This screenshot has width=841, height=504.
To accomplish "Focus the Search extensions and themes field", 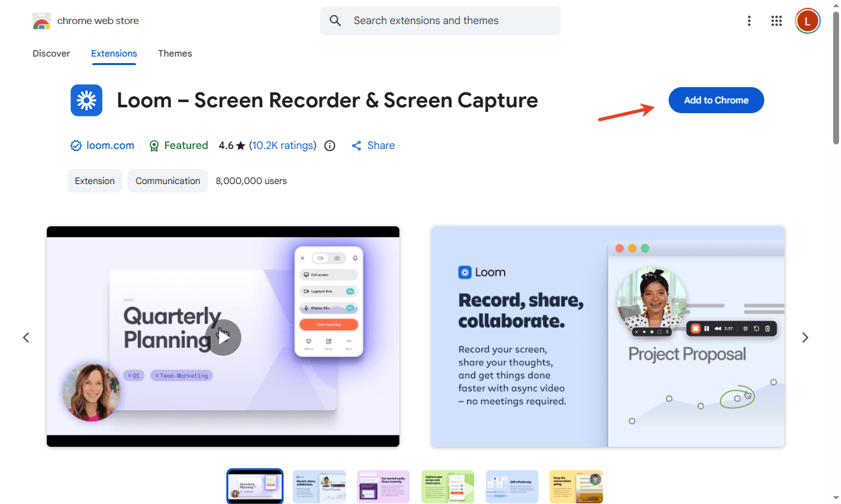I will [440, 21].
